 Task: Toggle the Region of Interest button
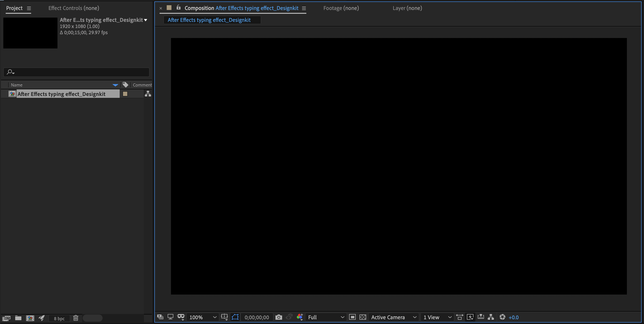[x=352, y=317]
